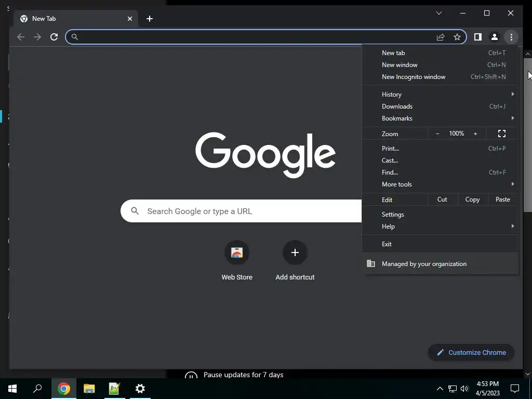The width and height of the screenshot is (532, 399).
Task: Click the Customize Chrome button
Action: (x=471, y=353)
